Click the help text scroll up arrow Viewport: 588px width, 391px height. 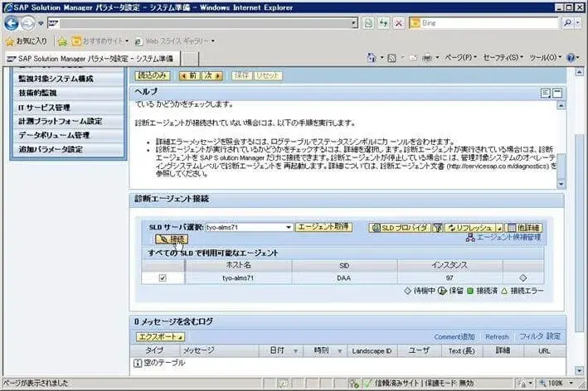(561, 106)
